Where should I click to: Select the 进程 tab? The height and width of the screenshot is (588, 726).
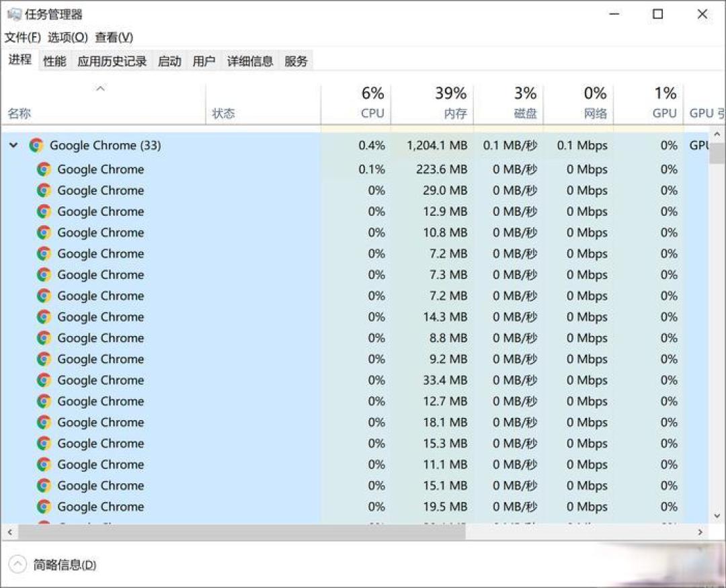(20, 60)
